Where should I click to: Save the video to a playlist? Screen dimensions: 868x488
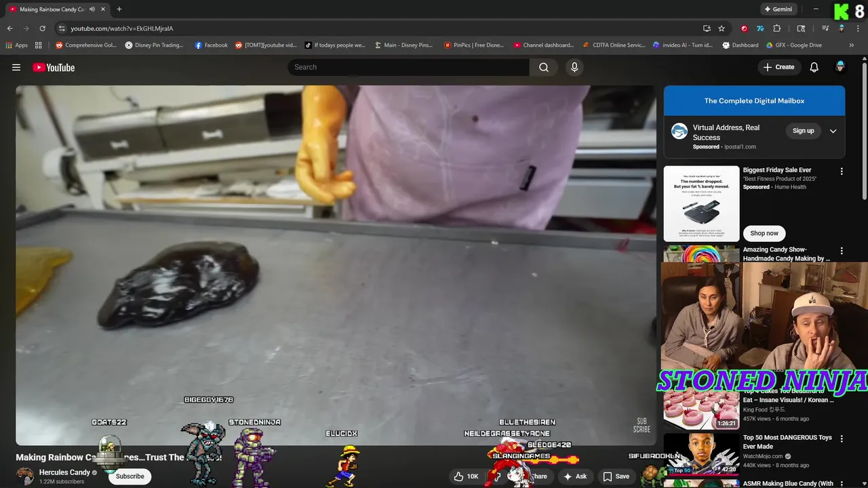[616, 476]
